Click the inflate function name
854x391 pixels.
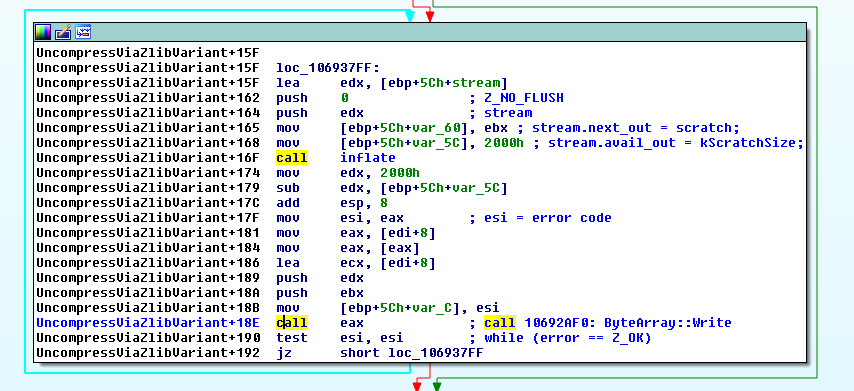point(368,158)
